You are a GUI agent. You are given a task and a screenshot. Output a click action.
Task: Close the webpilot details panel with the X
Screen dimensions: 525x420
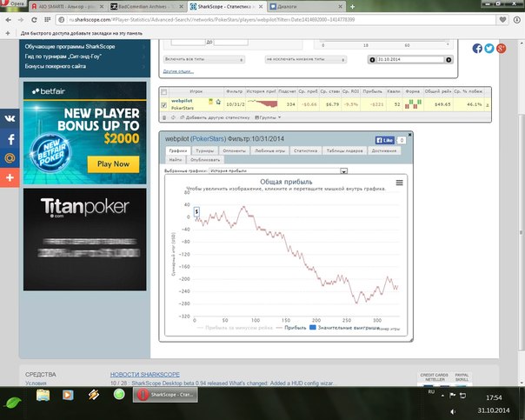(409, 134)
